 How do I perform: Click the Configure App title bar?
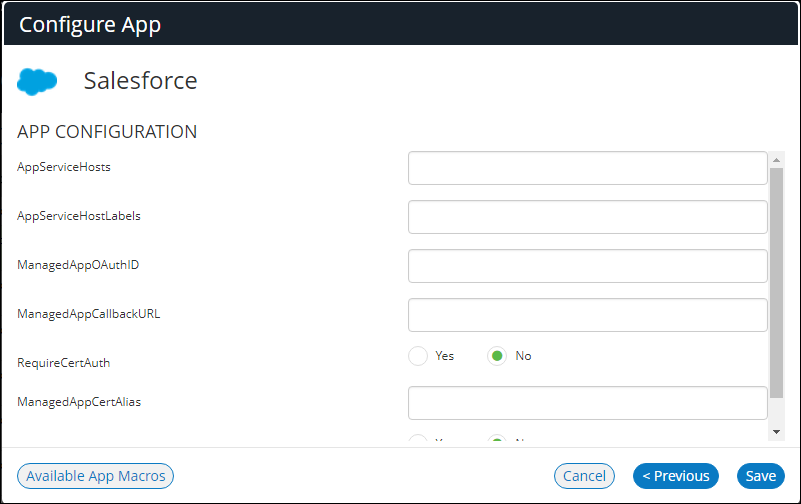pyautogui.click(x=400, y=25)
